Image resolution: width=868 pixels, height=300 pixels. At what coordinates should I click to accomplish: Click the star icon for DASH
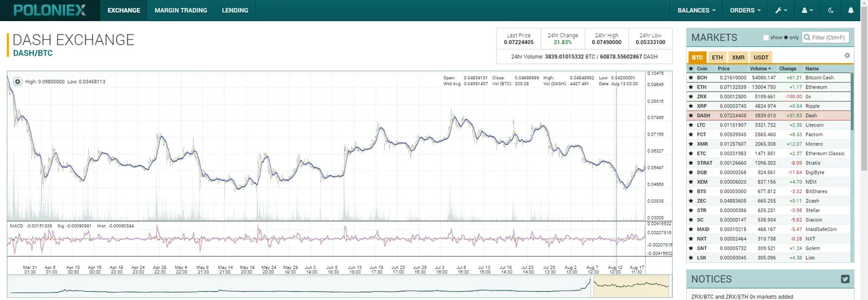(691, 116)
